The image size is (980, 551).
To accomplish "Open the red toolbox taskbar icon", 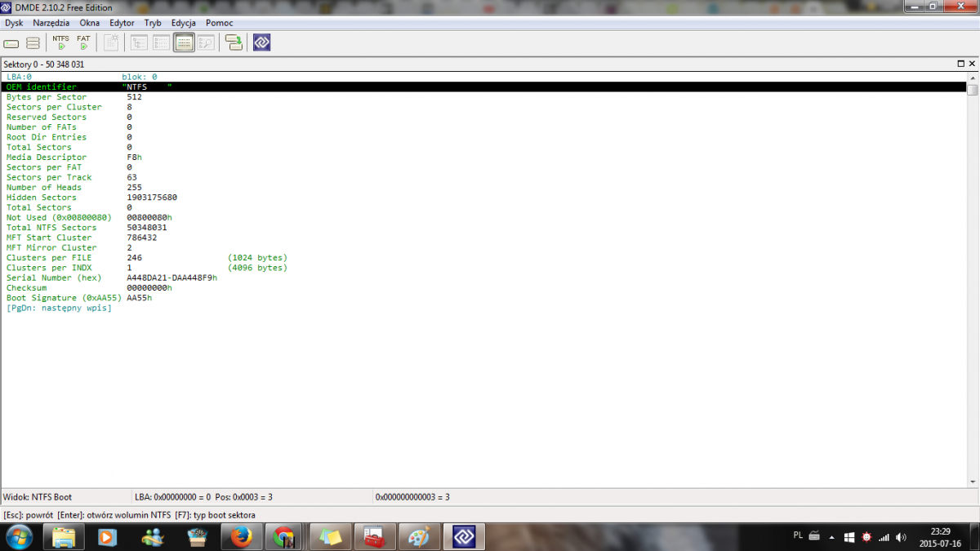I will pos(373,537).
